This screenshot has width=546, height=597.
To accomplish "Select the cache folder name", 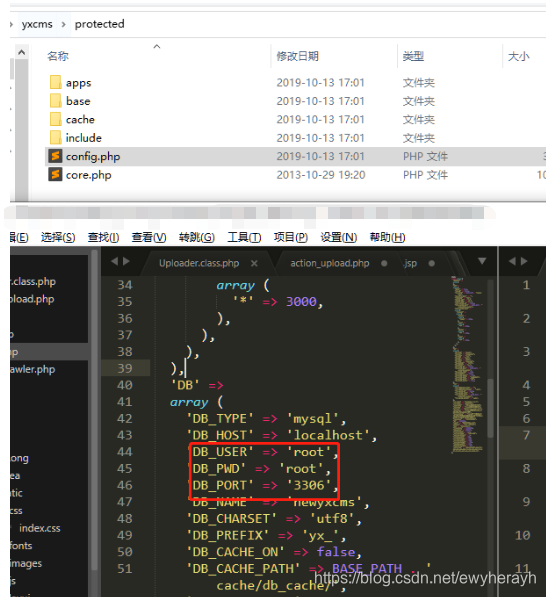I will coord(80,120).
